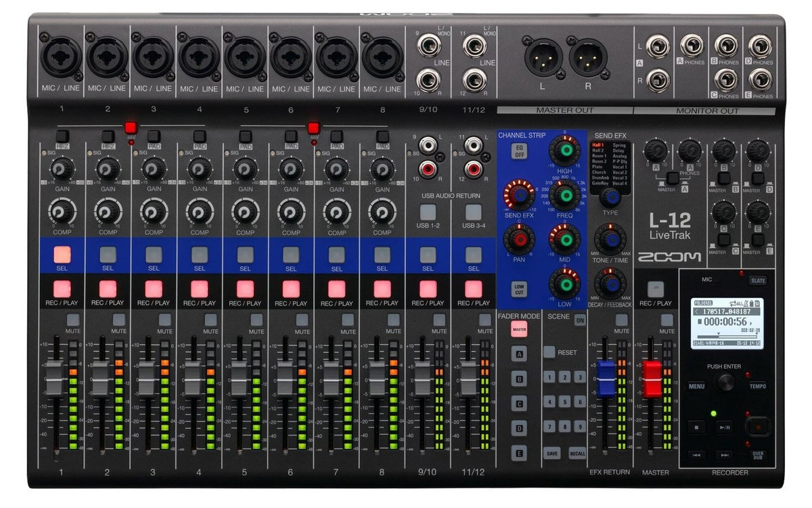The width and height of the screenshot is (812, 508).
Task: Select scene slot 1
Action: tap(550, 377)
